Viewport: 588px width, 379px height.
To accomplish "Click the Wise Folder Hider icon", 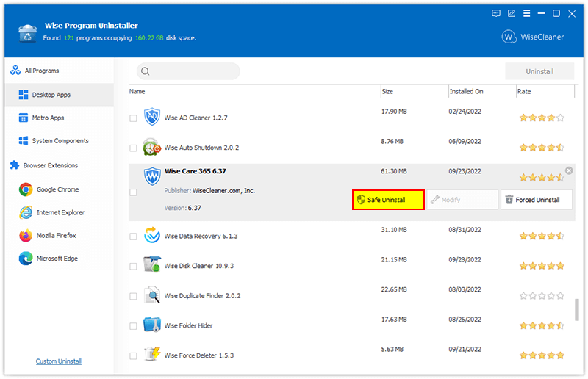I will (x=152, y=325).
